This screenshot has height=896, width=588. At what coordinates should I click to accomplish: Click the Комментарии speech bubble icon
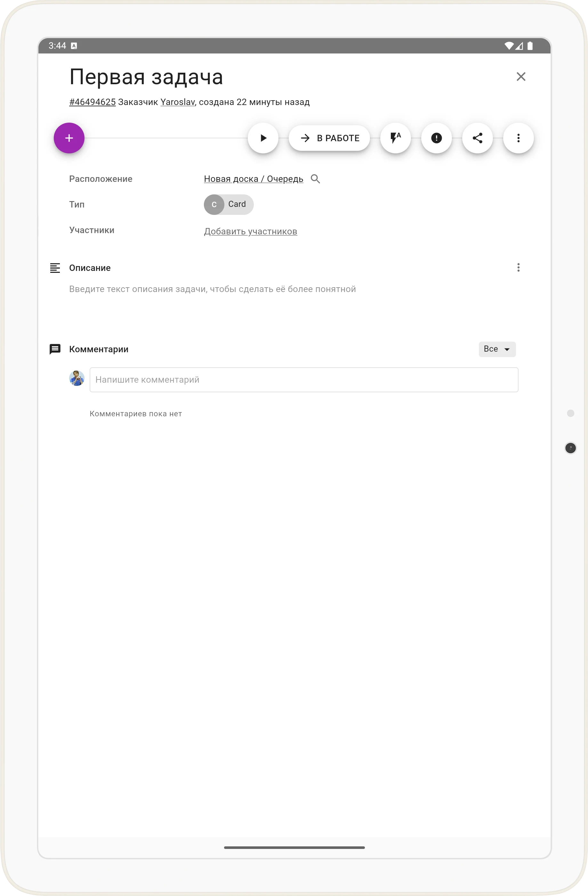[x=55, y=349]
